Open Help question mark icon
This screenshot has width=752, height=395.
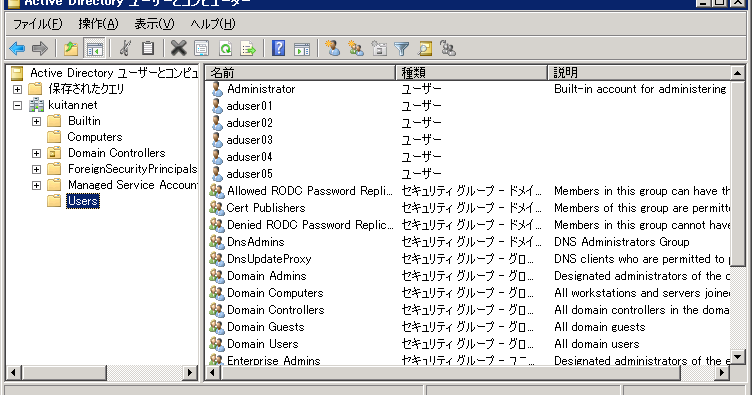278,48
